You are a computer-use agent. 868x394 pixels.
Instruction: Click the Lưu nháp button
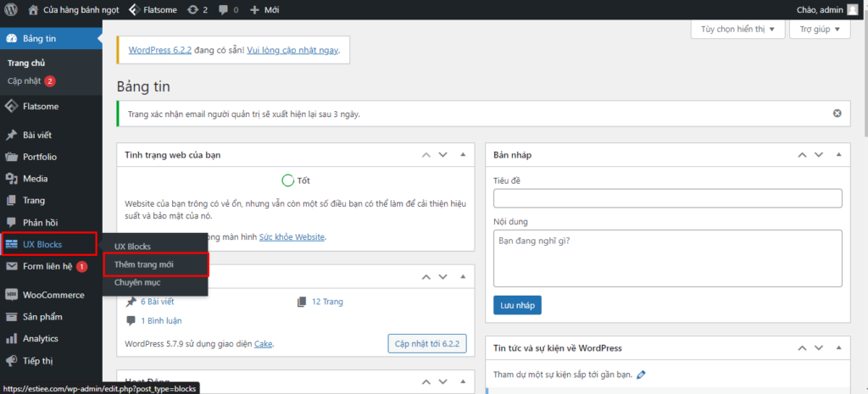[x=517, y=305]
